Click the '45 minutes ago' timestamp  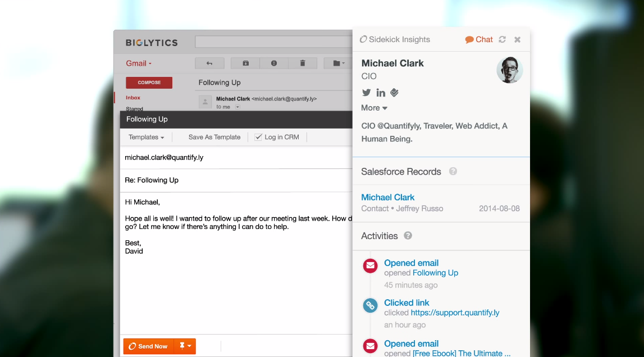pos(411,285)
